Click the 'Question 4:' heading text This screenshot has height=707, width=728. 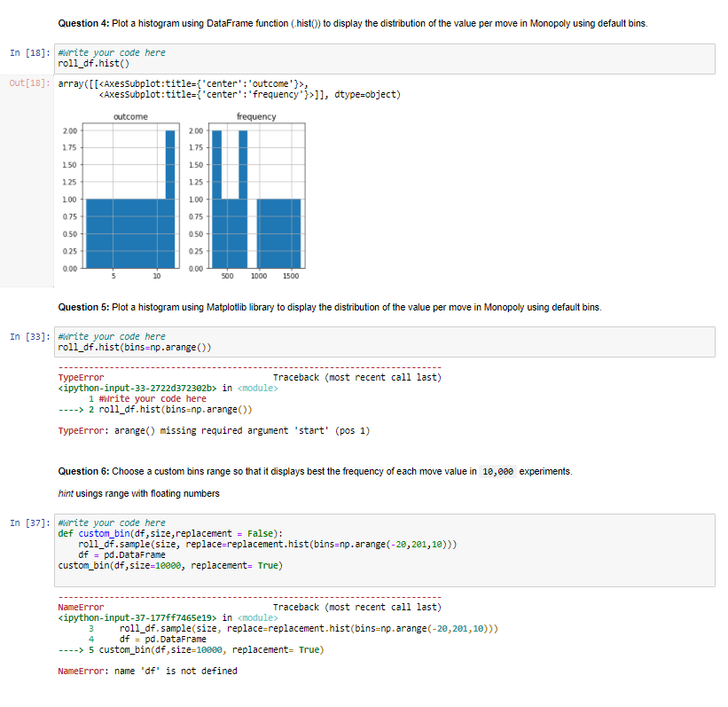pyautogui.click(x=83, y=23)
